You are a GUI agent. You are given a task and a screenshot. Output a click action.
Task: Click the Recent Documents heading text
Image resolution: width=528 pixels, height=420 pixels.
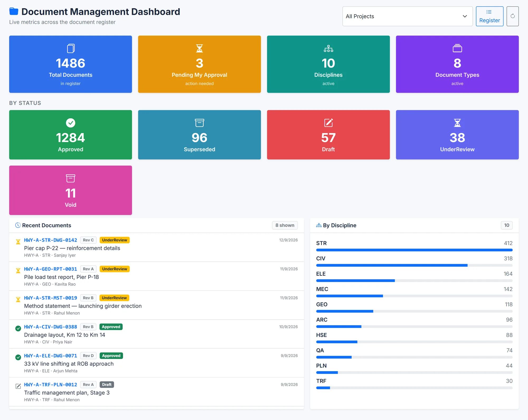coord(47,225)
